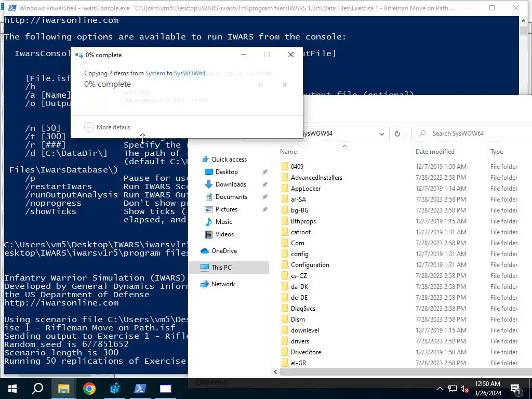The image size is (532, 399).
Task: Open the notification center
Action: pos(516,389)
